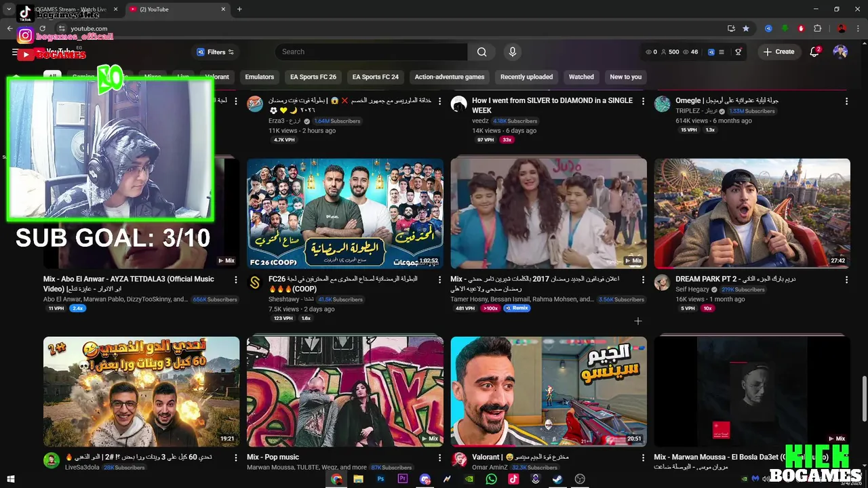Open Photoshop from the taskbar

tap(380, 479)
